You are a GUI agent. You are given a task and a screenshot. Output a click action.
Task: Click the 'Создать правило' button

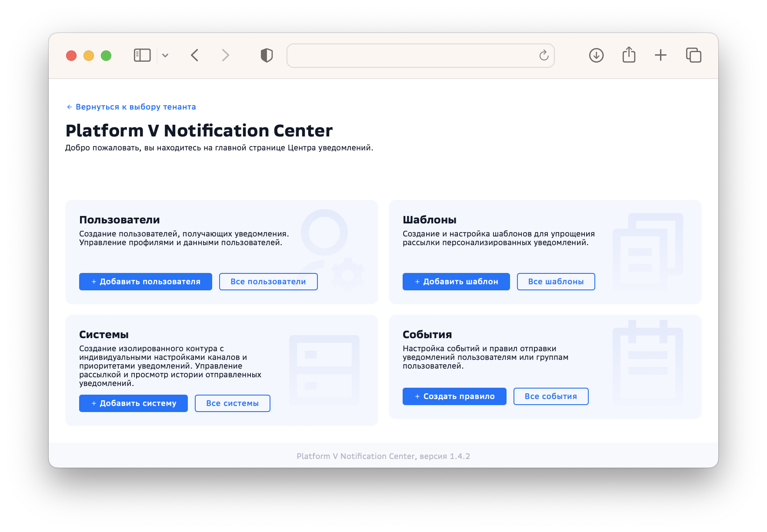point(454,396)
